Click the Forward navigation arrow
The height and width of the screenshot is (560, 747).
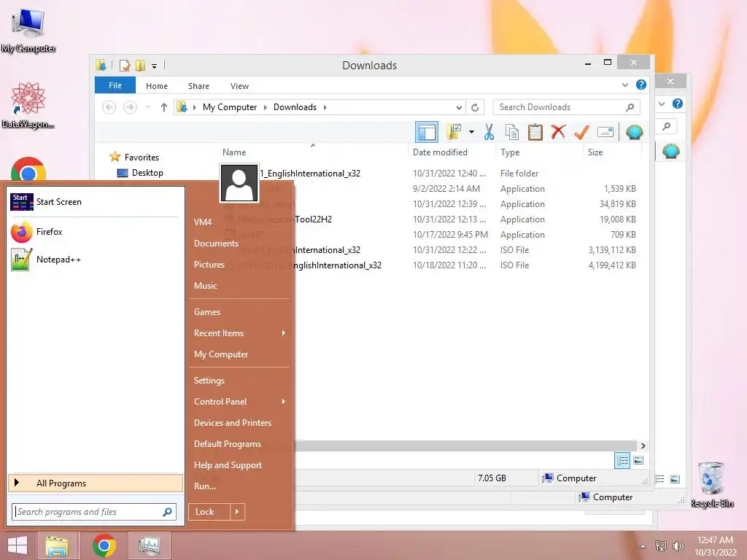coord(130,107)
